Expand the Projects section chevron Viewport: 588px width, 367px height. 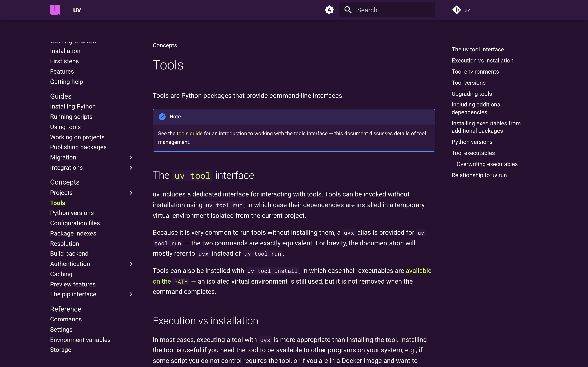[x=131, y=193]
